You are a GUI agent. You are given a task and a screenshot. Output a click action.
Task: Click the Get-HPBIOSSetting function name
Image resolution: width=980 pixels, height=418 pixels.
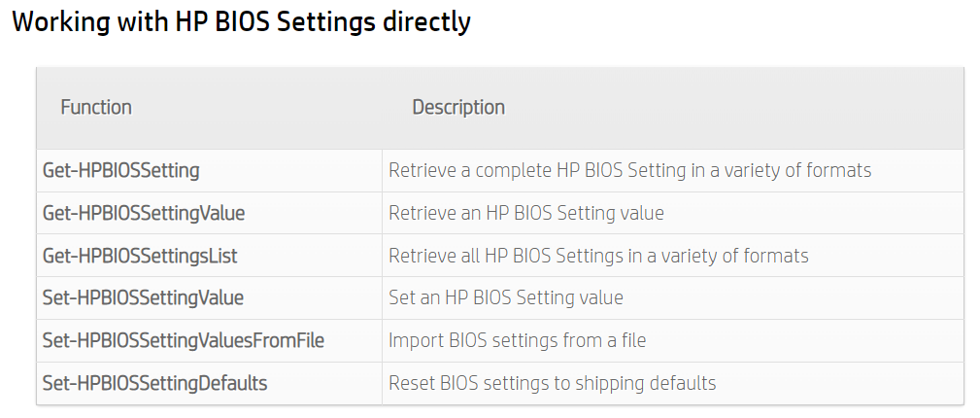(121, 170)
